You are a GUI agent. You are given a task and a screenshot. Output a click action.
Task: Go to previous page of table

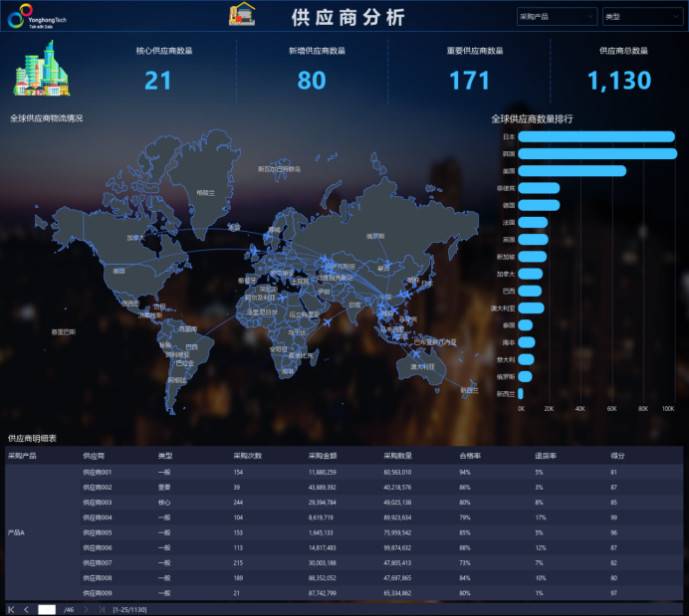point(27,608)
